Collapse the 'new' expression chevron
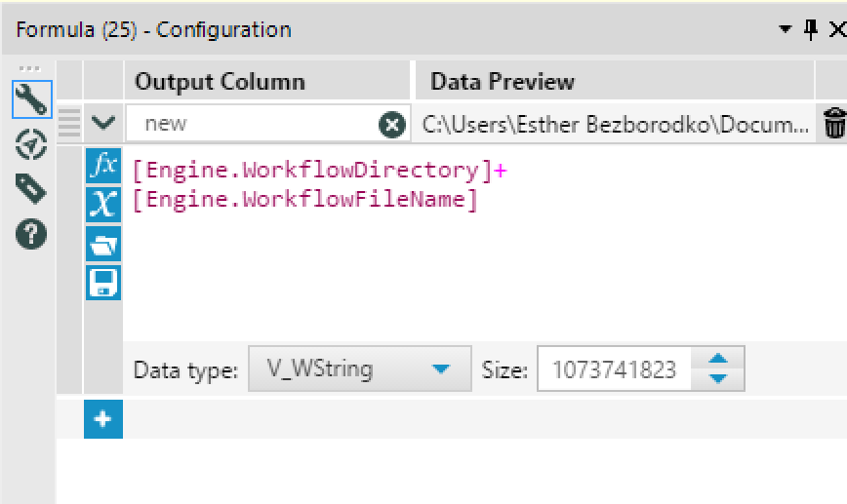This screenshot has width=847, height=504. 103,124
